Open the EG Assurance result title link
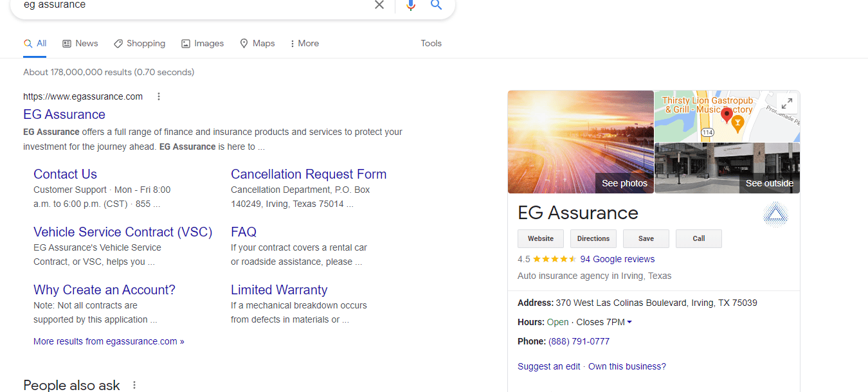 64,114
